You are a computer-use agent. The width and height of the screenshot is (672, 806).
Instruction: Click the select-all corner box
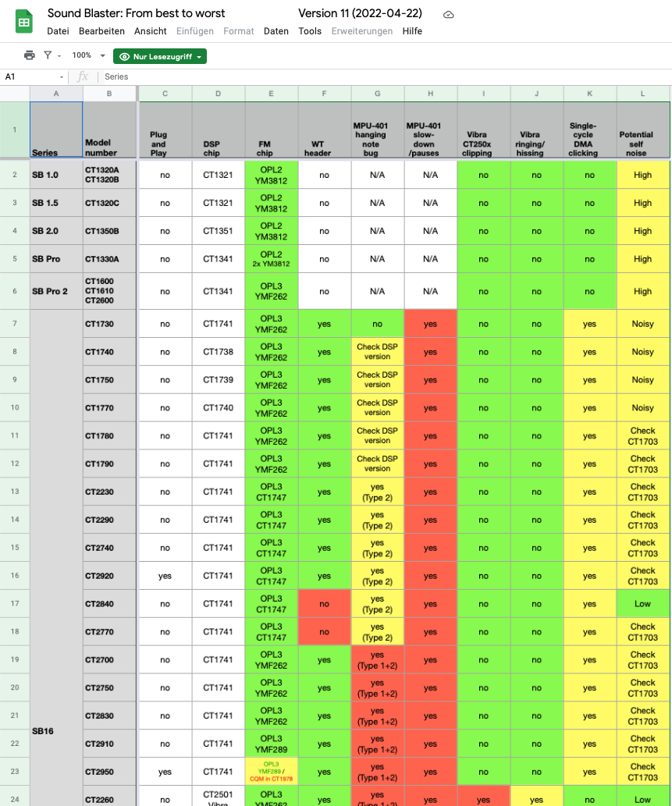14,94
